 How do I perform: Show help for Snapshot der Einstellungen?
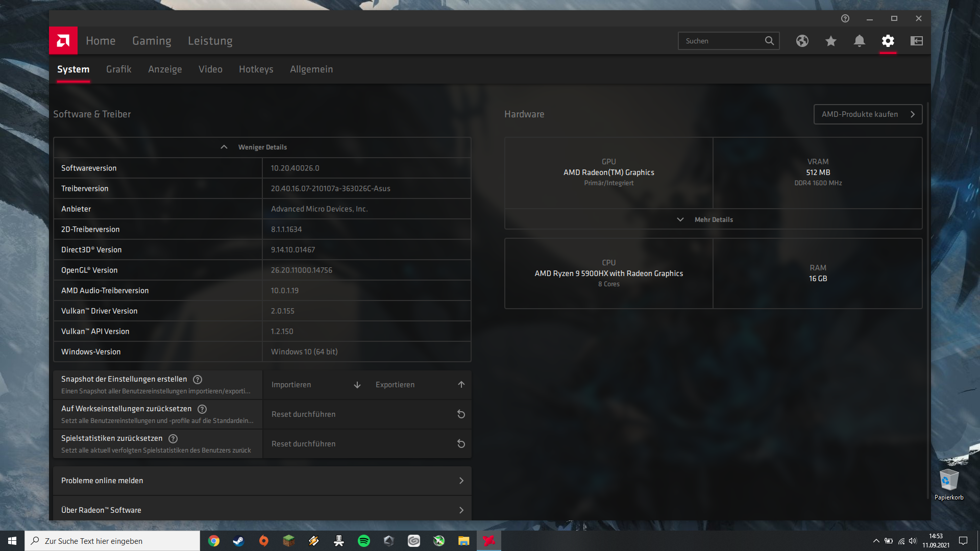click(x=198, y=380)
